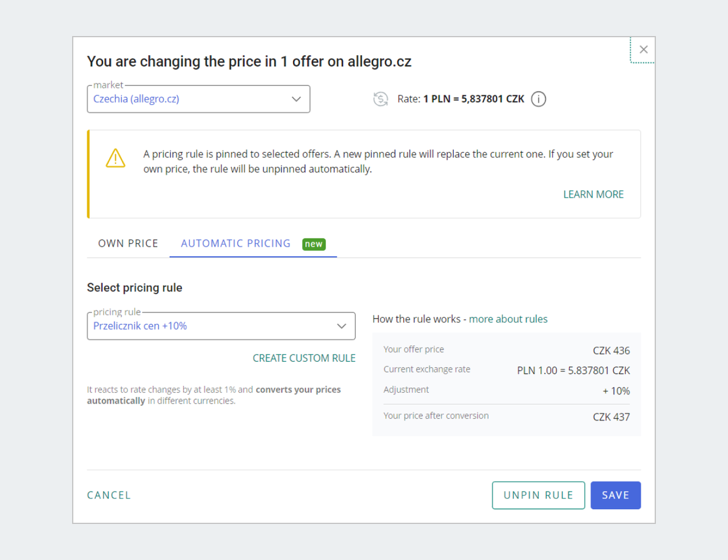Click the rule description about rate changes
The height and width of the screenshot is (560, 728).
(214, 395)
